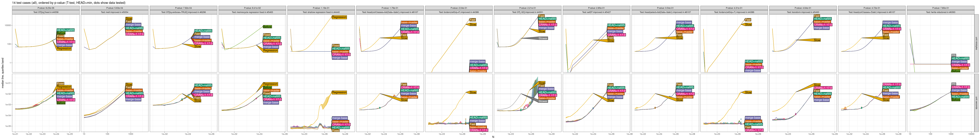Screen dimensions: 980x140
Task: Click the 'DT[by,verbose=TRUE] improved in #6296' panel header
Action: click(x=183, y=12)
